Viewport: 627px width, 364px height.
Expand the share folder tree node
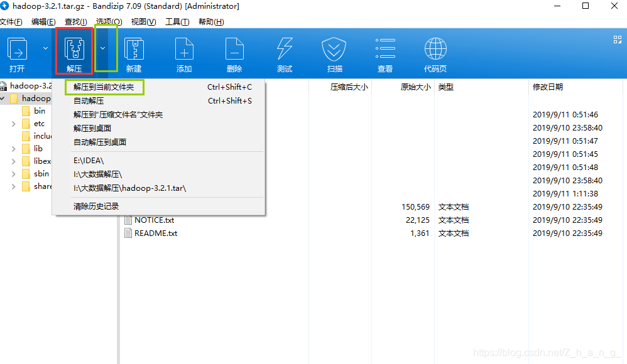coord(13,186)
